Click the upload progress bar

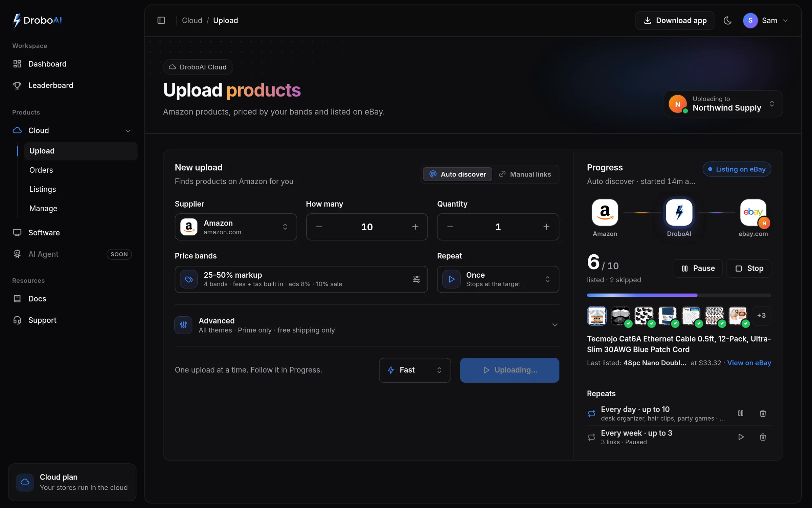coord(679,295)
